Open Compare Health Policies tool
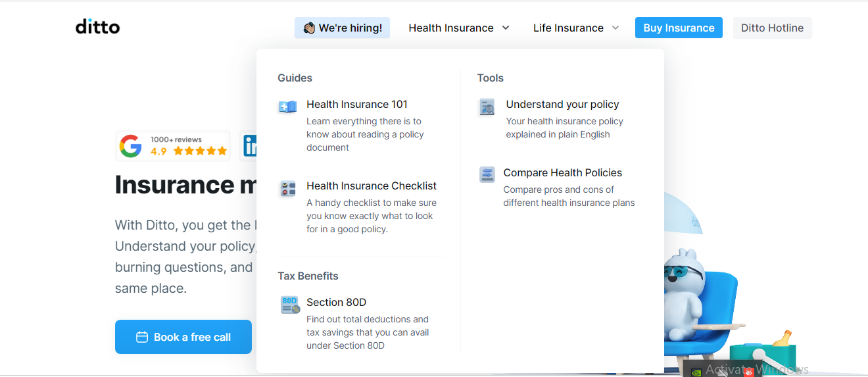 562,172
